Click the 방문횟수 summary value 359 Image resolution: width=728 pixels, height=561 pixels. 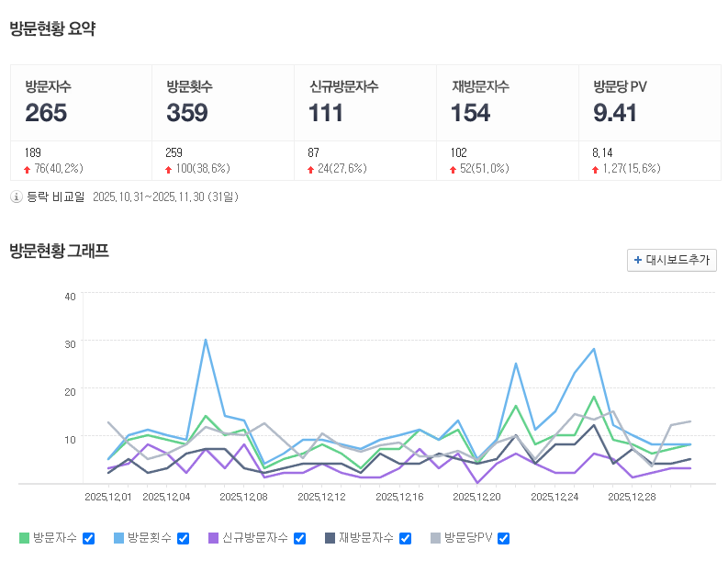(x=187, y=113)
